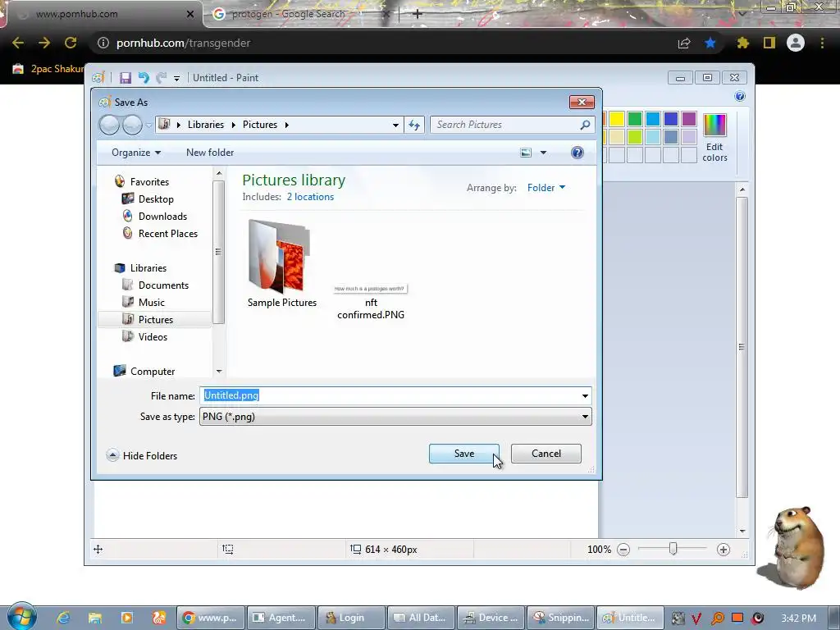The image size is (840, 630).
Task: Click Paint Undo icon in title bar
Action: pos(143,78)
